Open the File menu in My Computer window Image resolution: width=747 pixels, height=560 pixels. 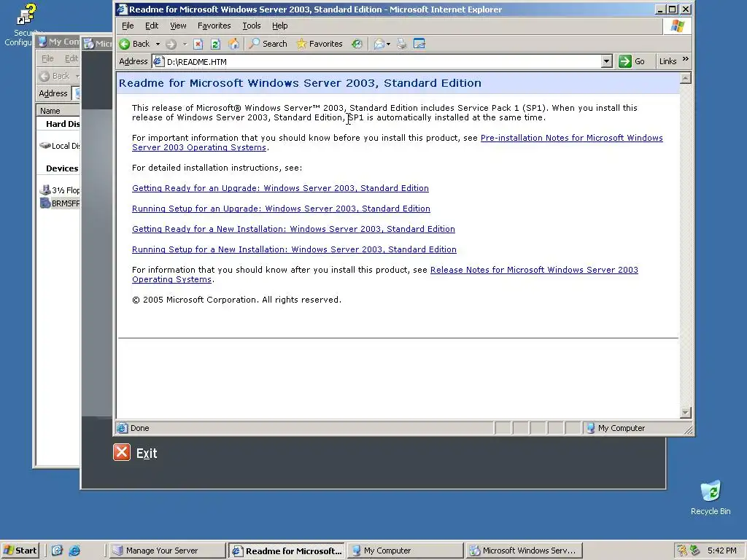pos(47,58)
